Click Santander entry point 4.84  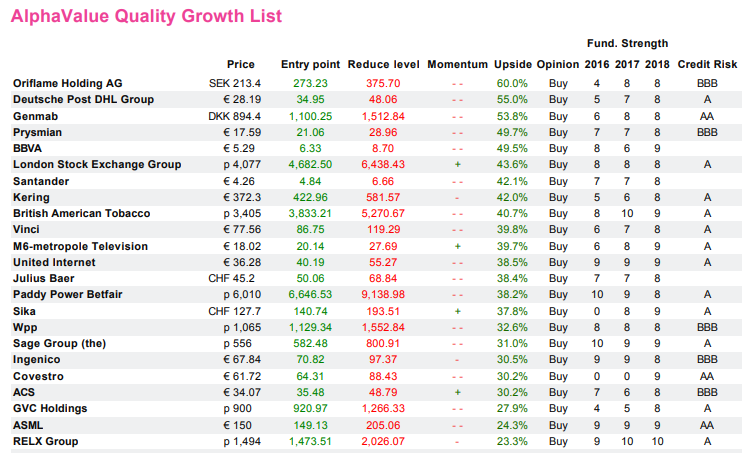310,181
